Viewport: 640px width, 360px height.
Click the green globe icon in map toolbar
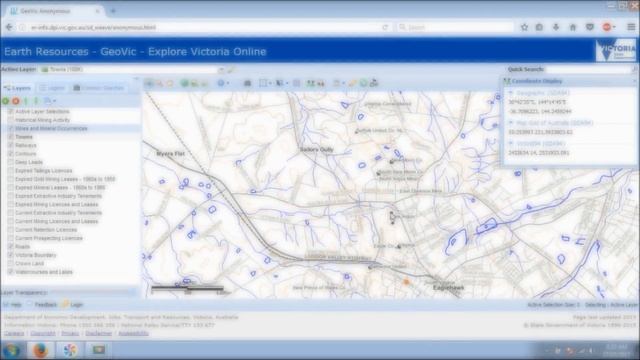[184, 83]
